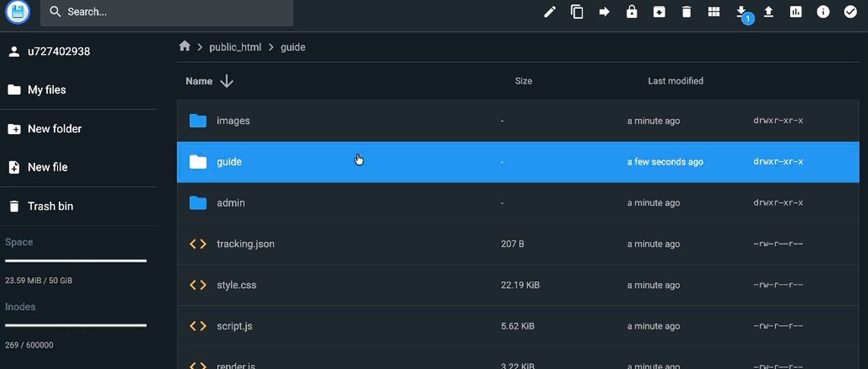The height and width of the screenshot is (369, 868).
Task: Click the 207 B size value
Action: [x=512, y=244]
